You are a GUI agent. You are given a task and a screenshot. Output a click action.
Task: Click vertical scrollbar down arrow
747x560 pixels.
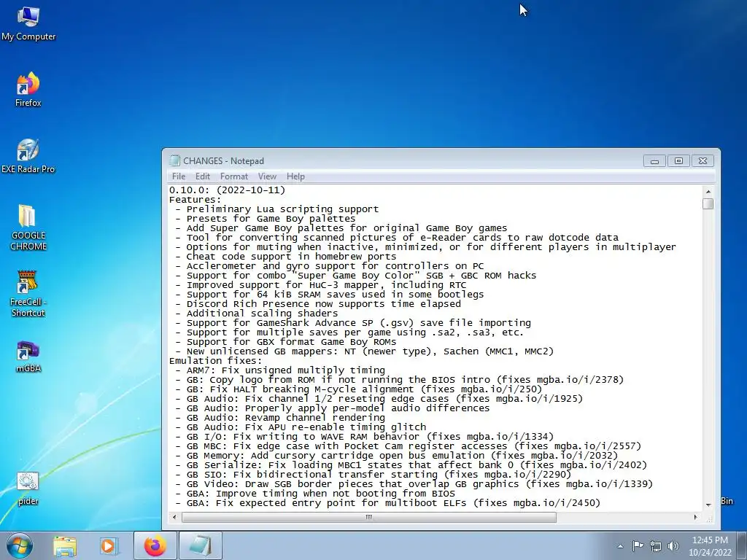click(x=708, y=505)
